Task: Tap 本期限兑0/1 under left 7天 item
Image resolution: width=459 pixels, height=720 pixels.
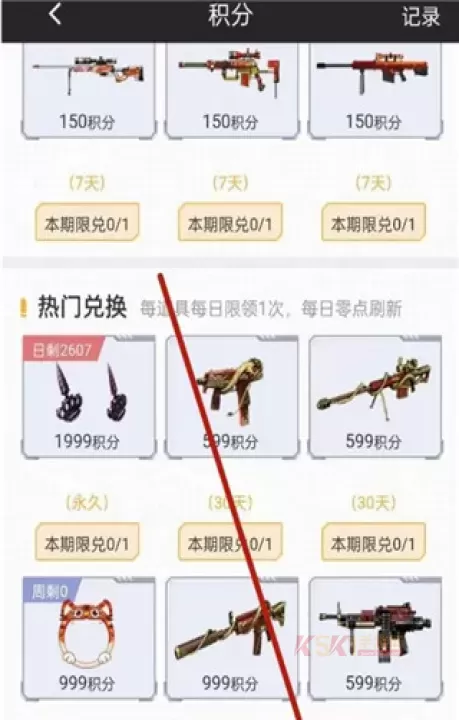Action: click(x=87, y=222)
